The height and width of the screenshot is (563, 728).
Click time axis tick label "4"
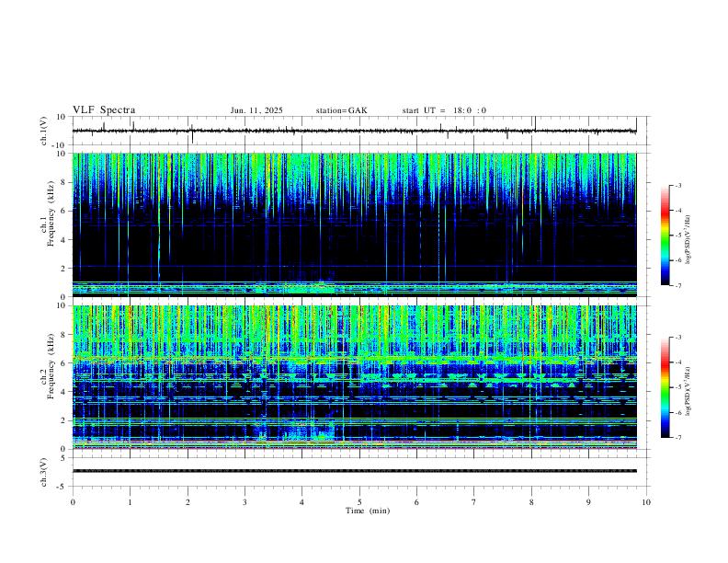coord(302,502)
